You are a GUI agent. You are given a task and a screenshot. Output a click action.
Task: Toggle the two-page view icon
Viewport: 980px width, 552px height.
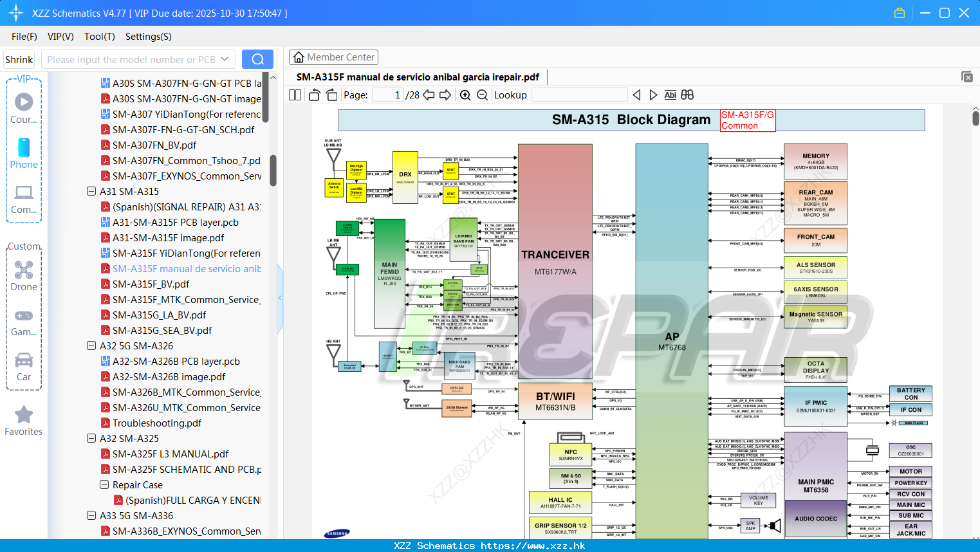[295, 95]
